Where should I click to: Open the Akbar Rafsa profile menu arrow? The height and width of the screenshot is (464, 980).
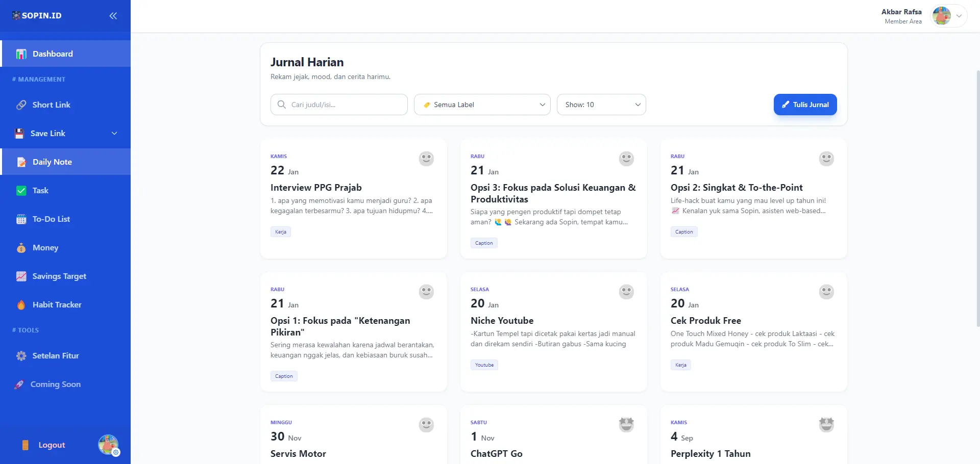click(959, 16)
